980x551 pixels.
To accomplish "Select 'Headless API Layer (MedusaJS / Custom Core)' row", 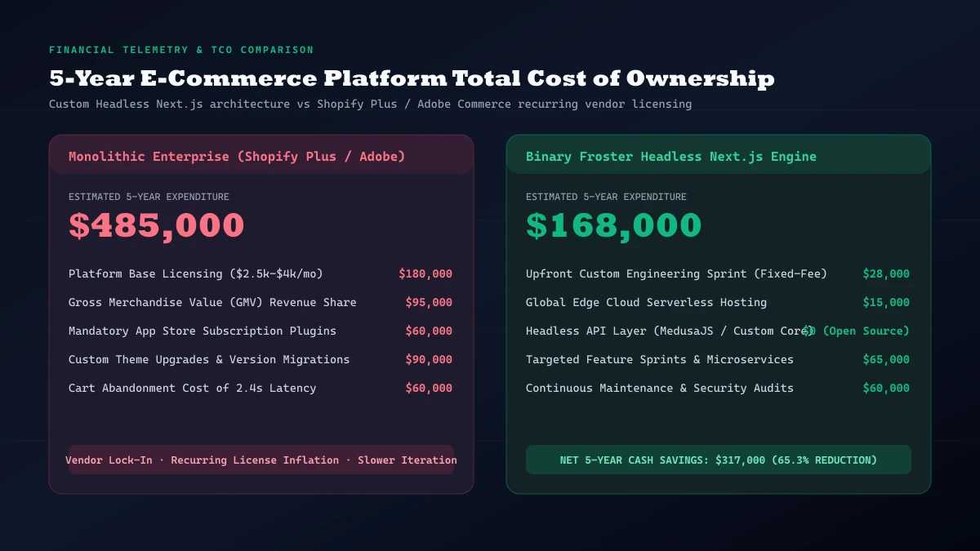I will pyautogui.click(x=718, y=331).
